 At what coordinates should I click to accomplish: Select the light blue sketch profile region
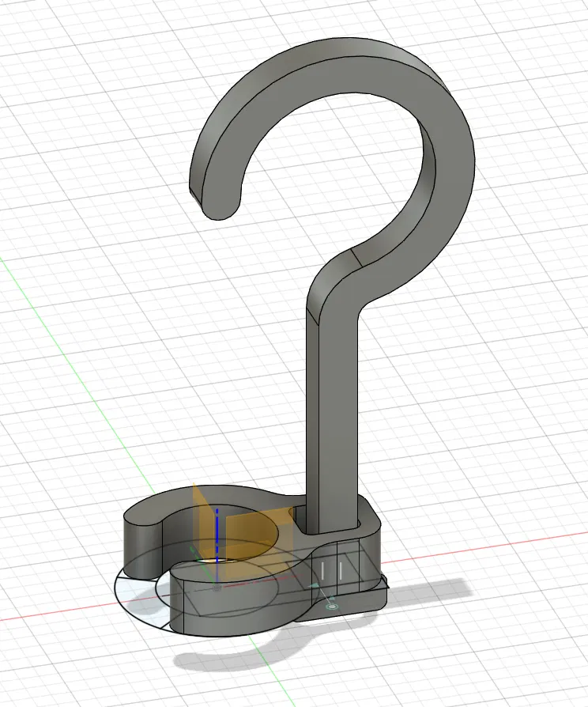[138, 595]
